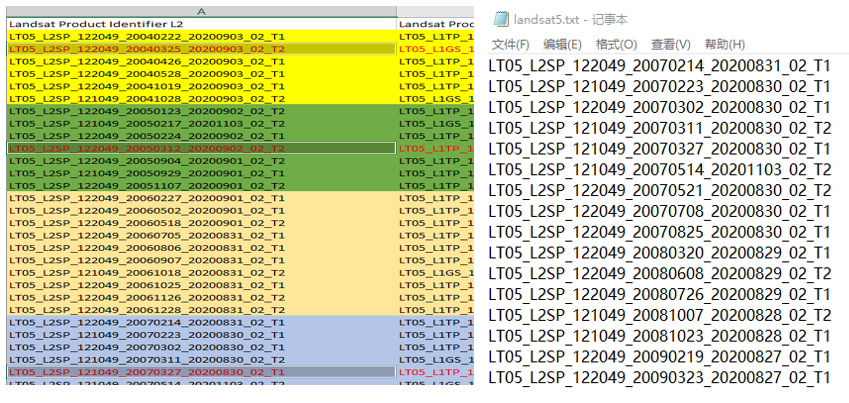
Task: Select cell LT05_L2SP_122049_20051107_20200901_02_T2
Action: 201,186
